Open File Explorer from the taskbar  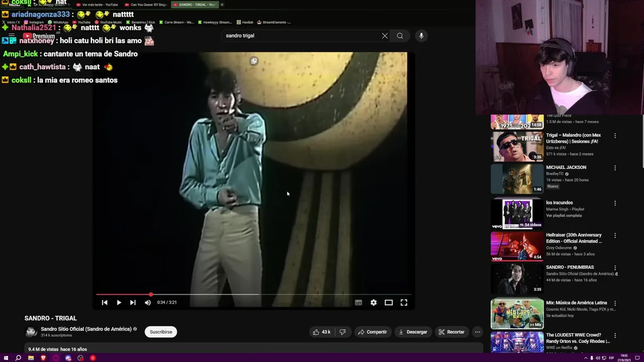coord(31,358)
